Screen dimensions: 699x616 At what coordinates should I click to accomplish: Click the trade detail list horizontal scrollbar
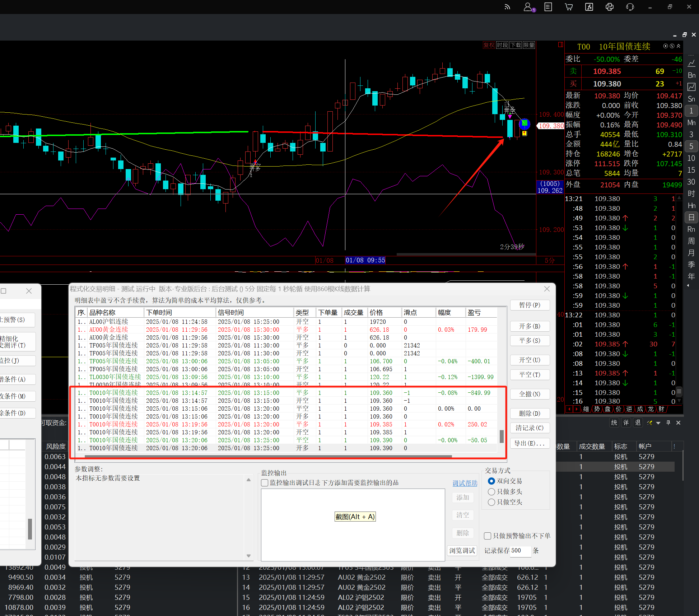269,457
